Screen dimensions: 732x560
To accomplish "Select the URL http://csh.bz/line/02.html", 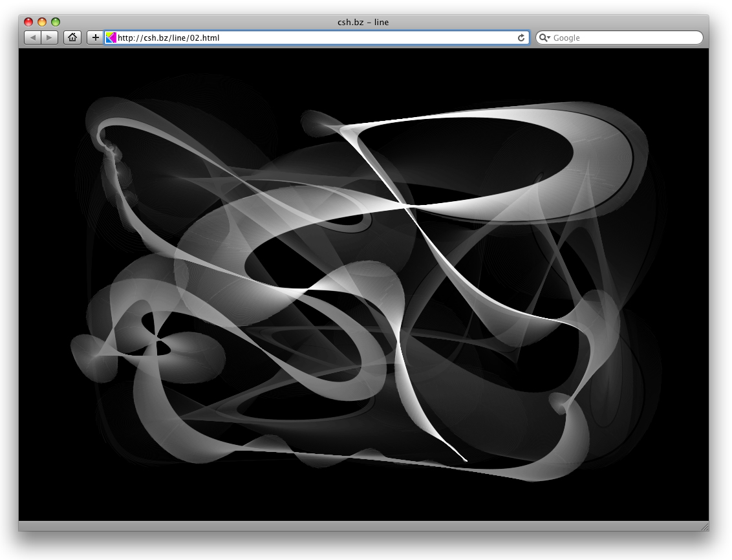I will click(x=169, y=38).
